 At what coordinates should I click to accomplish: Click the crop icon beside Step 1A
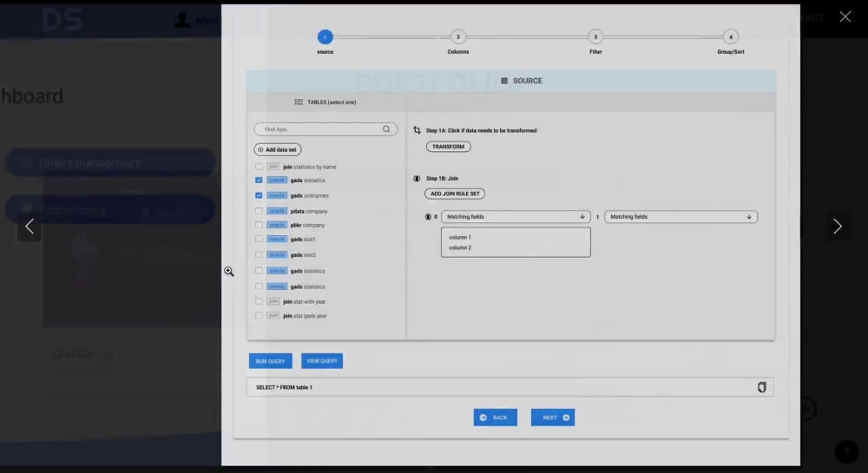pos(417,130)
